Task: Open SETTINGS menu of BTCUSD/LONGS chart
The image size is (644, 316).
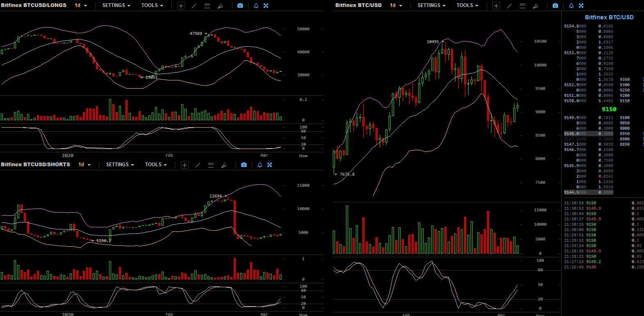Action: point(116,5)
